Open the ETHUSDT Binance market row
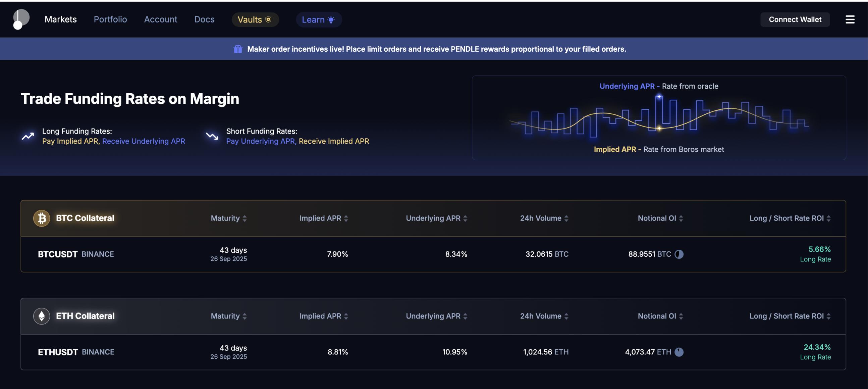The image size is (868, 389). click(76, 352)
